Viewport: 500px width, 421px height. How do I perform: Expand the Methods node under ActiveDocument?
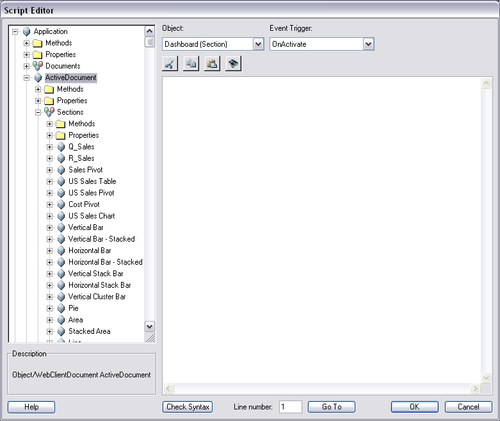38,89
